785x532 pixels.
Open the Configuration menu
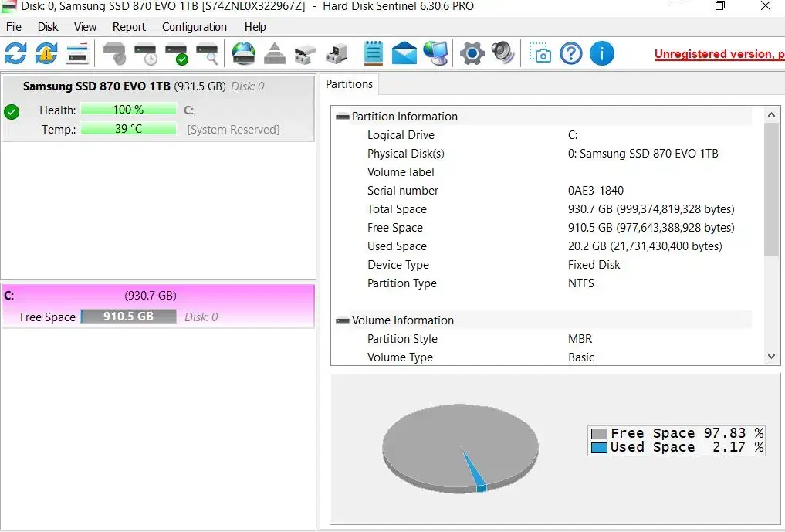tap(194, 27)
